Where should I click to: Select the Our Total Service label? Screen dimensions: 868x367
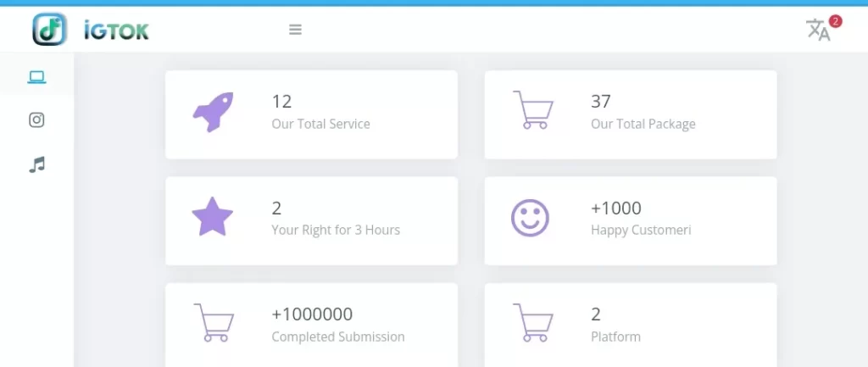tap(320, 124)
